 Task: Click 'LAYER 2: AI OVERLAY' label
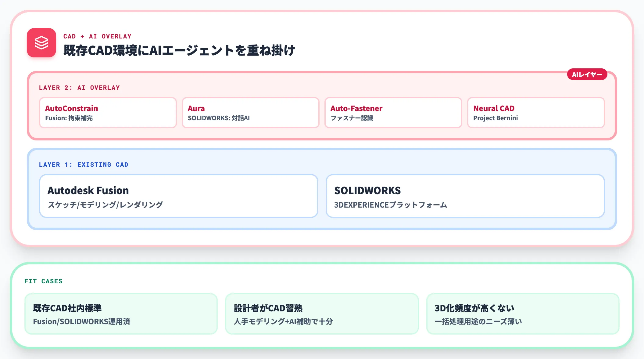pos(80,88)
